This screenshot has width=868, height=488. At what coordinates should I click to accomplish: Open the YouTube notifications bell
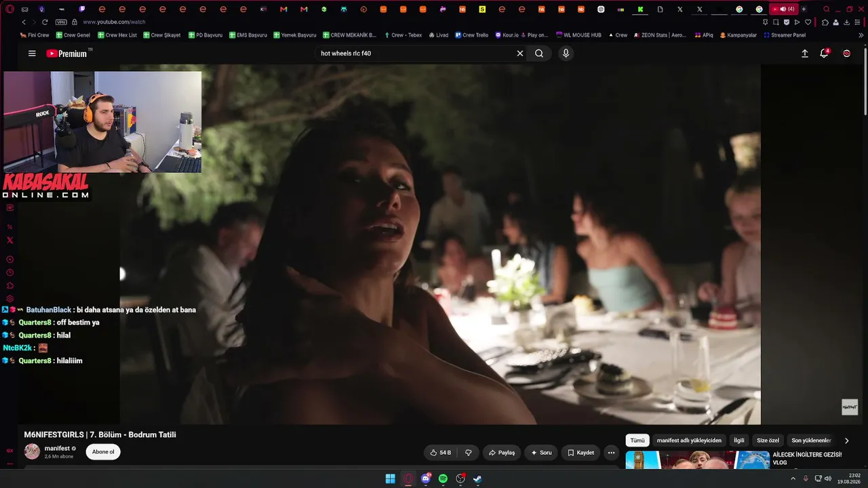point(825,53)
